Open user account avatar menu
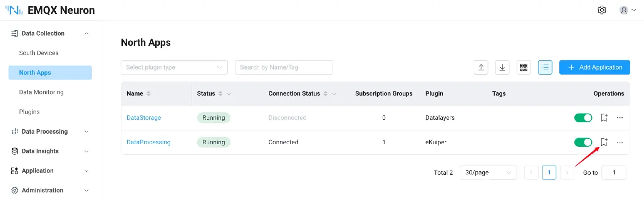This screenshot has width=644, height=202. click(x=627, y=10)
